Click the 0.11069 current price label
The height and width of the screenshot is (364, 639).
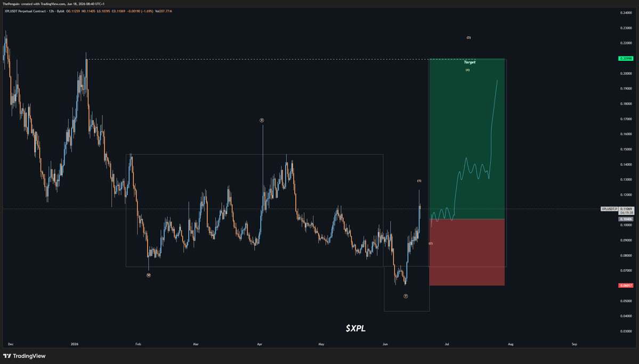coord(626,209)
